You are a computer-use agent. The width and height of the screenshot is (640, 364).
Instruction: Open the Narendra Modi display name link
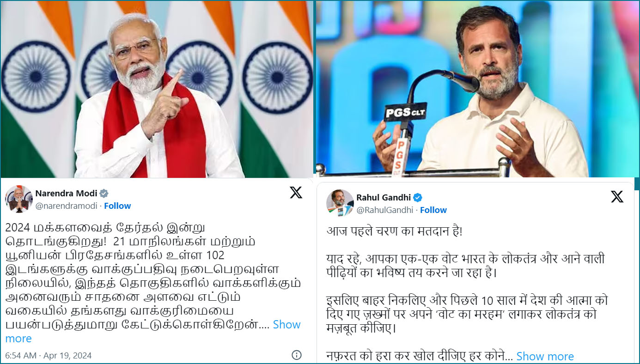[x=67, y=193]
